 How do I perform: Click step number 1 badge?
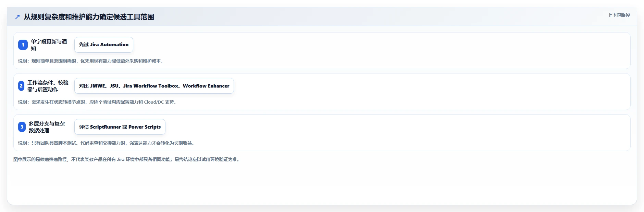[23, 45]
